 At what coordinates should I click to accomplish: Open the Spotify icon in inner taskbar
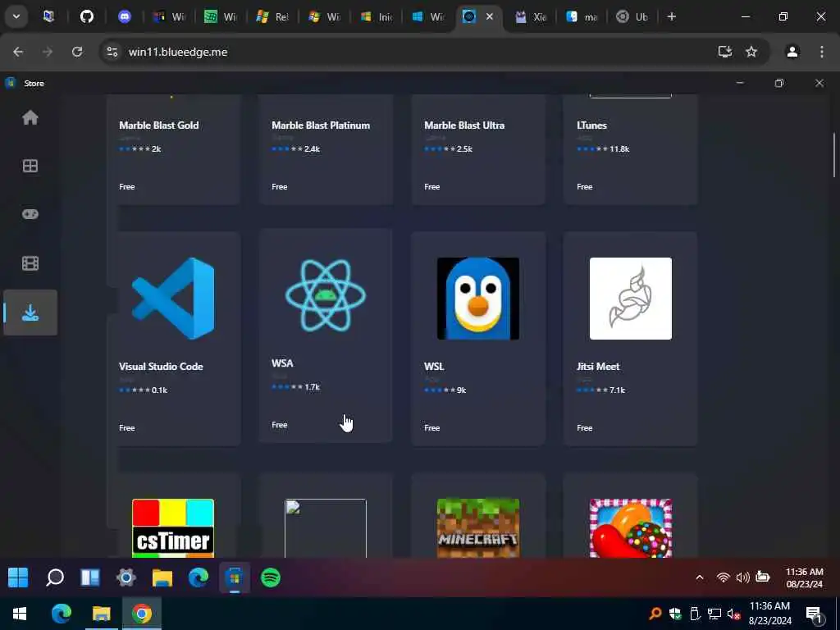(271, 577)
